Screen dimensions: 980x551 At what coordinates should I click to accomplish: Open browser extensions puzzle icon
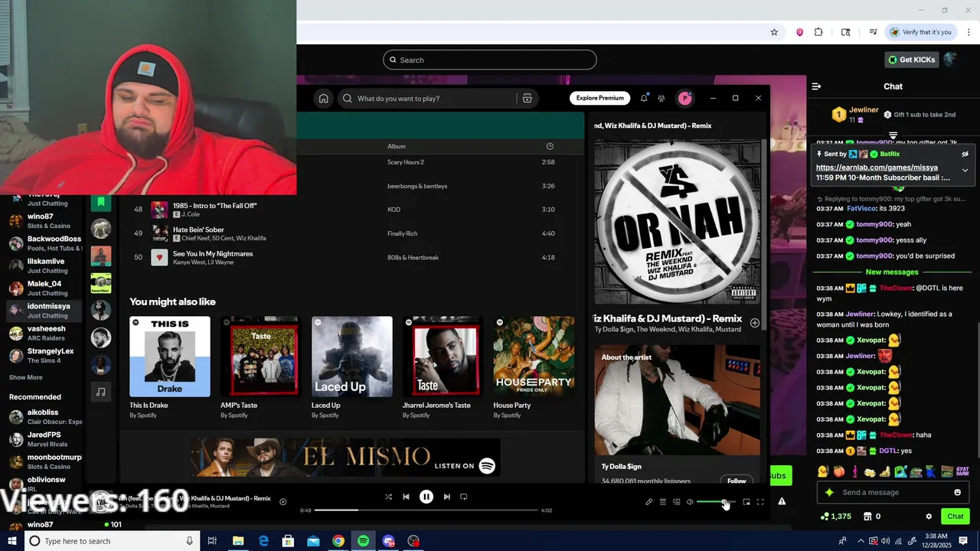click(818, 32)
